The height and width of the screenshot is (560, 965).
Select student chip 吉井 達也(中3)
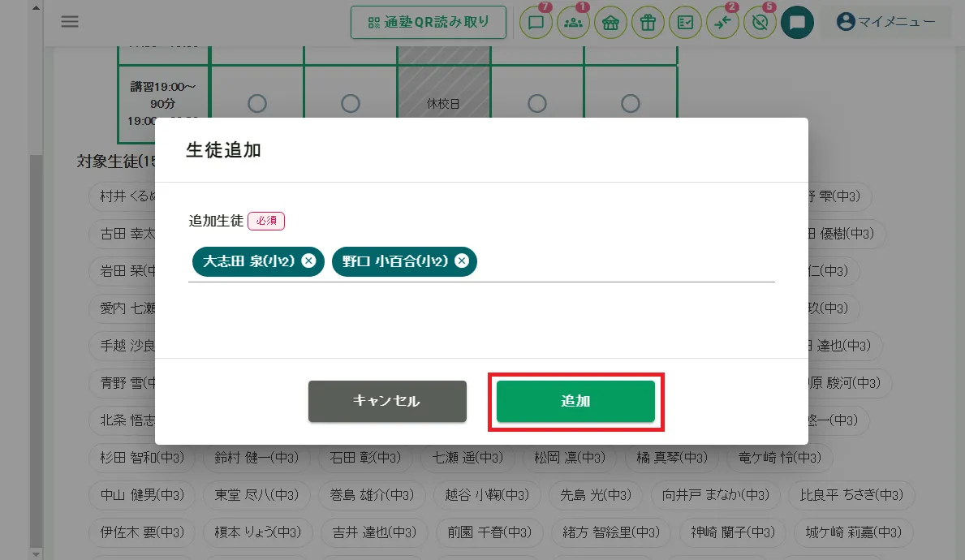point(374,532)
